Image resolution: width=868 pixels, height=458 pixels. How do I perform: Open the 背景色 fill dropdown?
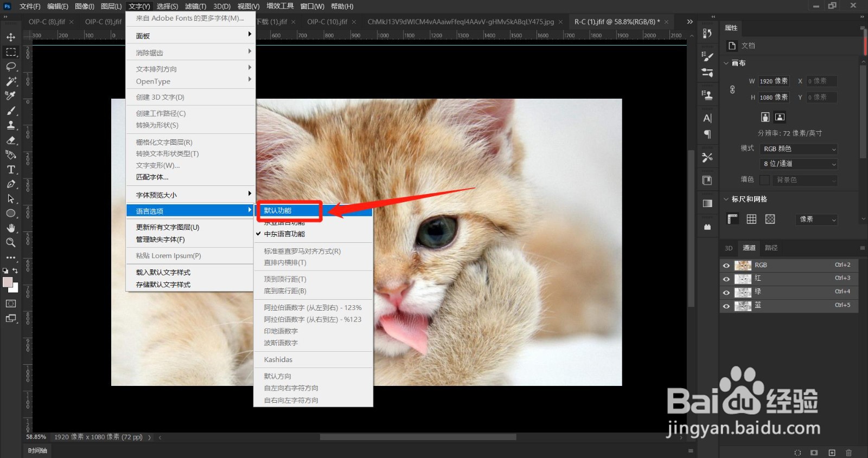coord(805,180)
